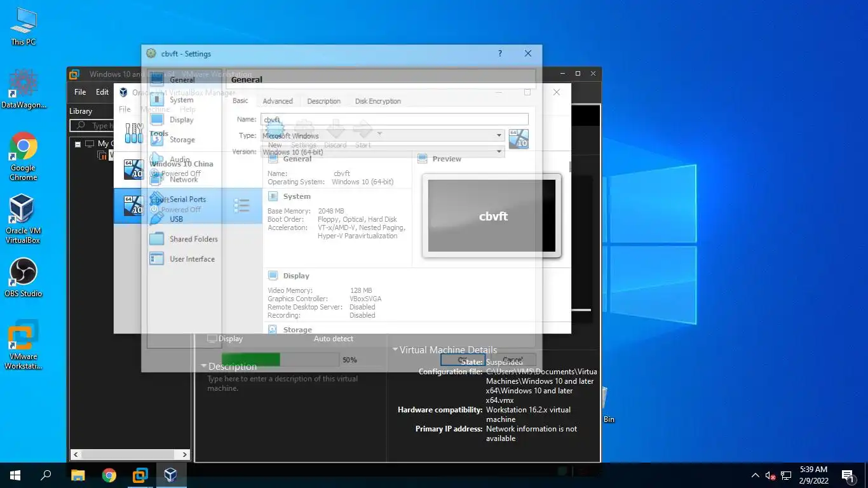Viewport: 868px width, 488px height.
Task: Click New toolbar icon in VirtualBox Manager
Action: click(x=275, y=135)
